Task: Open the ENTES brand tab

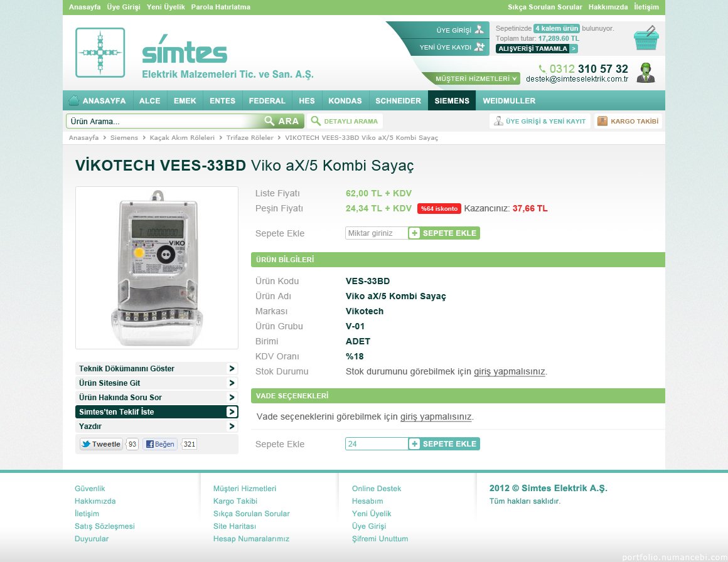Action: [222, 101]
